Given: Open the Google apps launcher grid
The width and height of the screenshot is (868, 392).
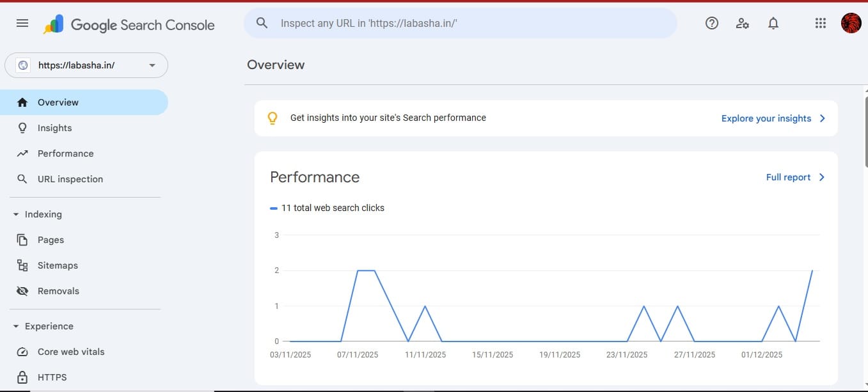Looking at the screenshot, I should 820,23.
